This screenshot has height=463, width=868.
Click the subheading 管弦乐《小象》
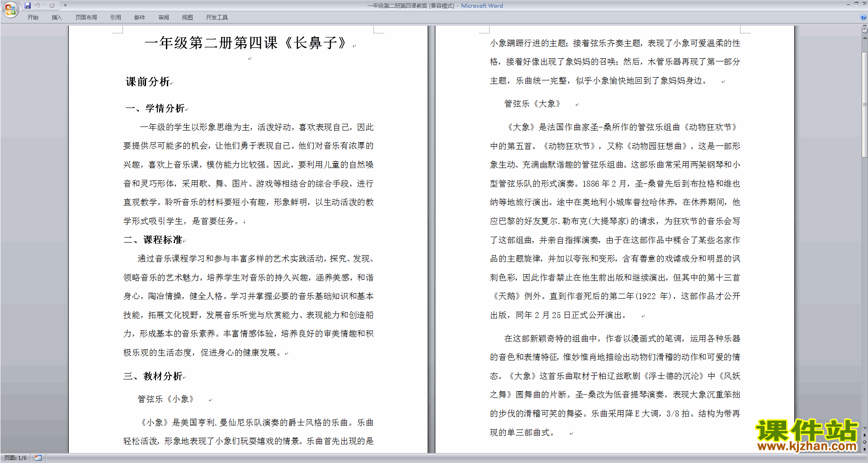tap(166, 399)
